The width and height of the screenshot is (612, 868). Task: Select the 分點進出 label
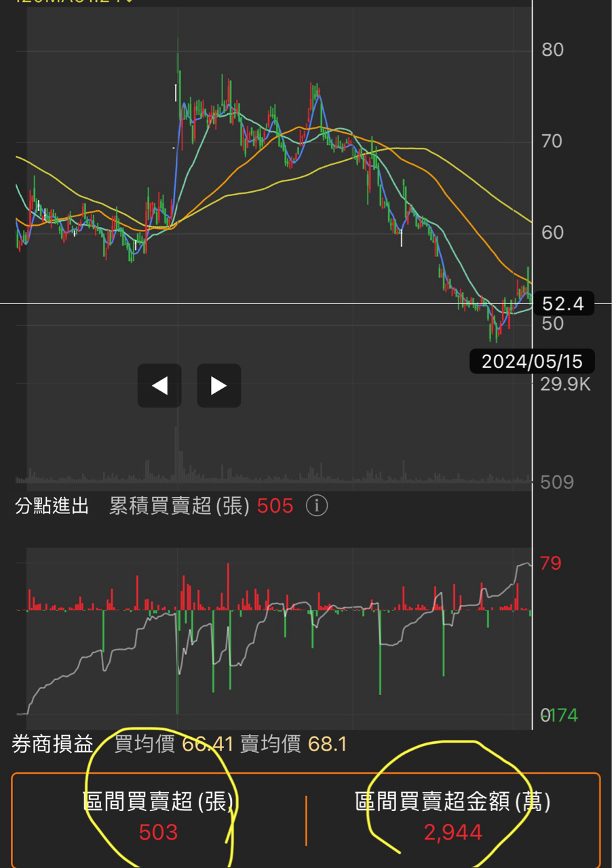[52, 506]
